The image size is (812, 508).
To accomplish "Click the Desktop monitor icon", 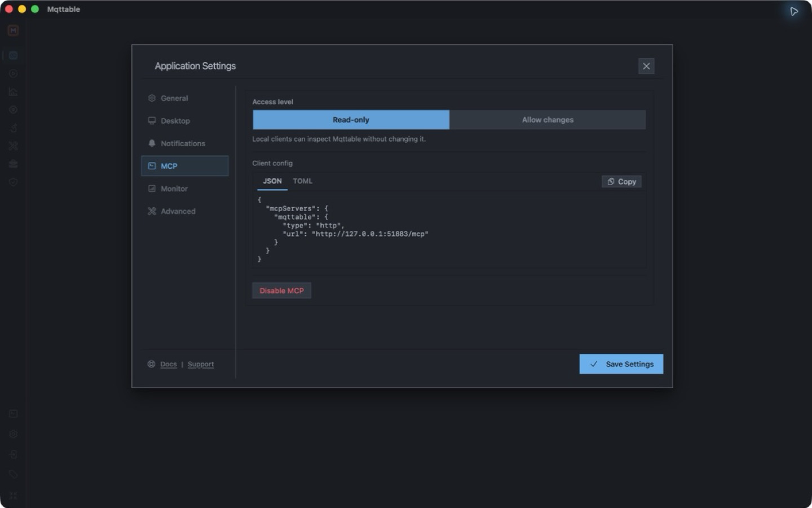I will [x=152, y=121].
